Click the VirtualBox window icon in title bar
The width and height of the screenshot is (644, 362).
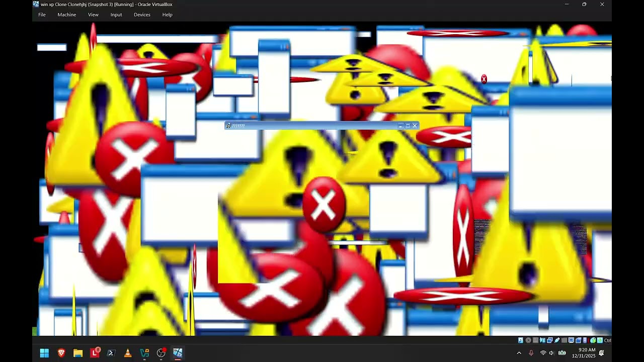(x=36, y=4)
